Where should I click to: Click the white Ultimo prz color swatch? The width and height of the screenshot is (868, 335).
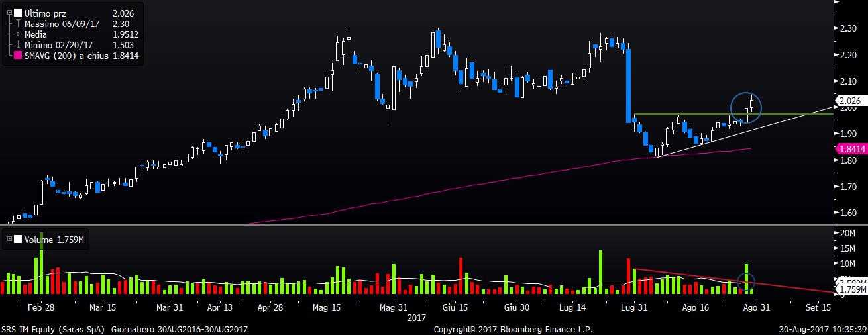click(x=17, y=13)
